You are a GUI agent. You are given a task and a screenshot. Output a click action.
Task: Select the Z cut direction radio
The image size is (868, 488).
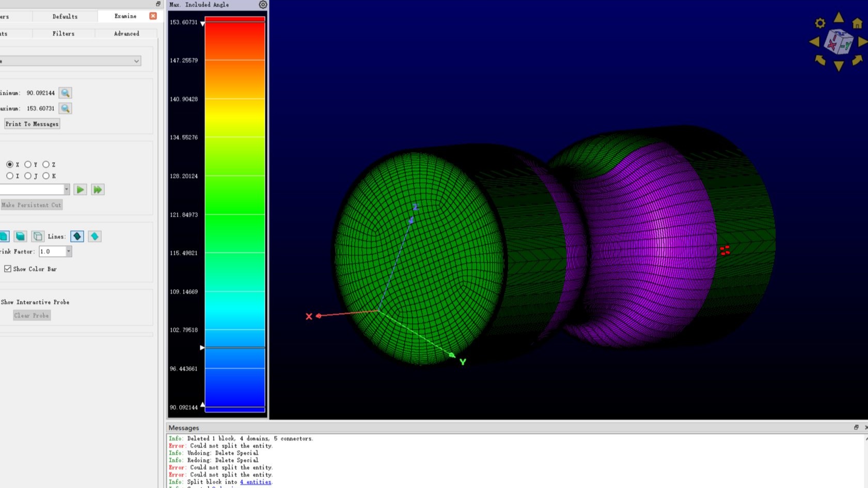[46, 164]
